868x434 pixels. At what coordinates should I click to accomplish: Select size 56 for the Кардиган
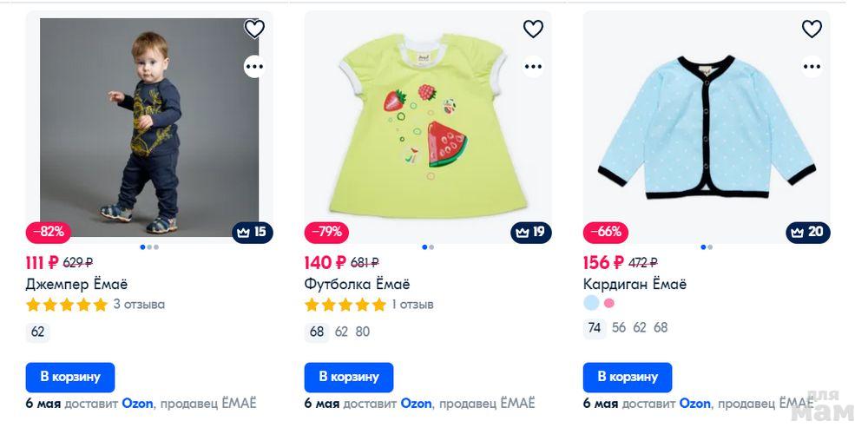pos(619,328)
